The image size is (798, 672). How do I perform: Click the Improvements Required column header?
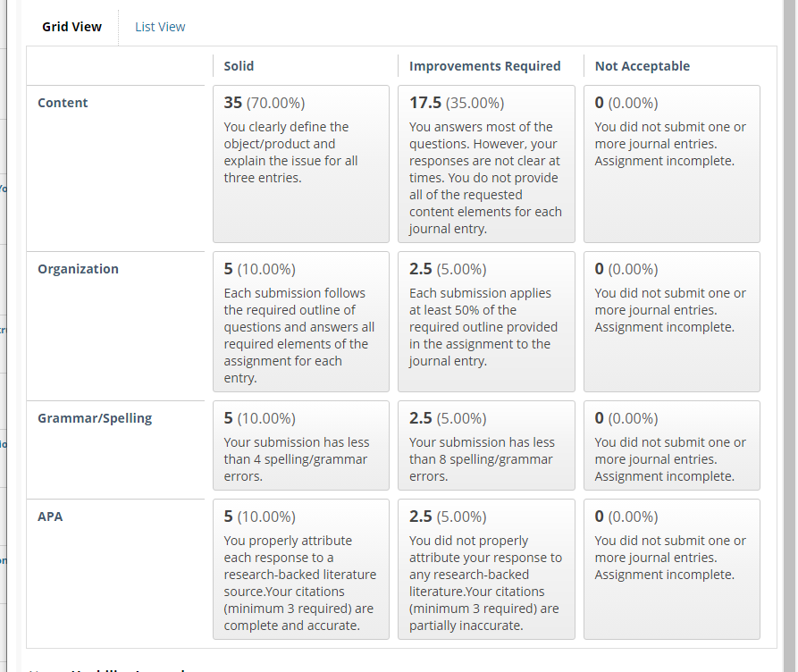point(484,66)
